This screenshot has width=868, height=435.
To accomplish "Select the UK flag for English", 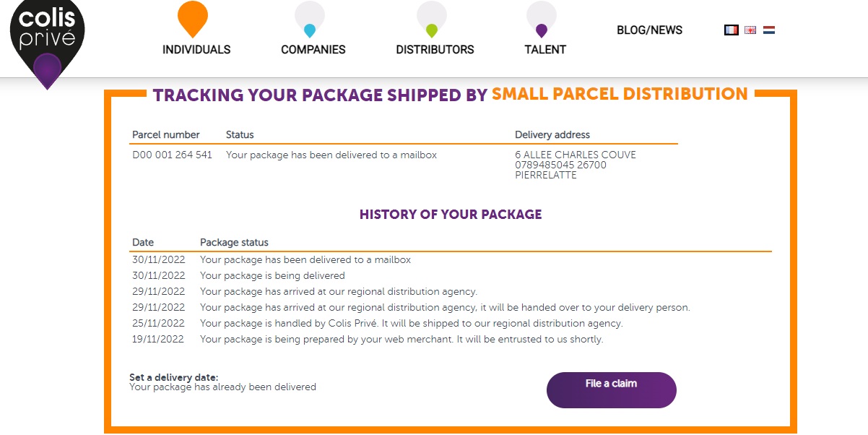I will tap(750, 30).
